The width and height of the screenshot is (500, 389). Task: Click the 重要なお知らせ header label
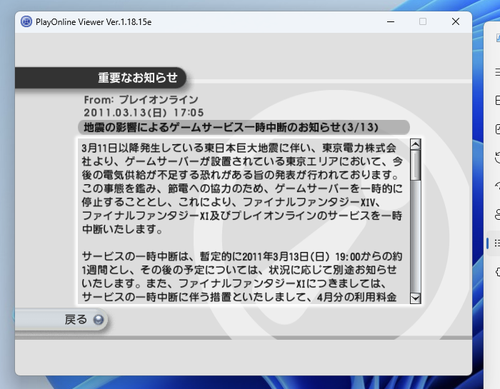coord(138,78)
